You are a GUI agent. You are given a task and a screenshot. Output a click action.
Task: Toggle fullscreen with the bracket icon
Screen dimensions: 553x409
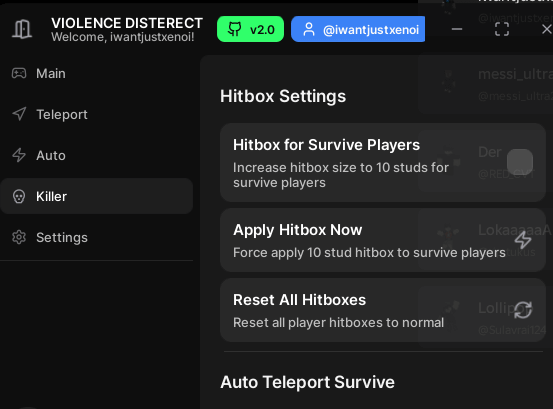(502, 29)
